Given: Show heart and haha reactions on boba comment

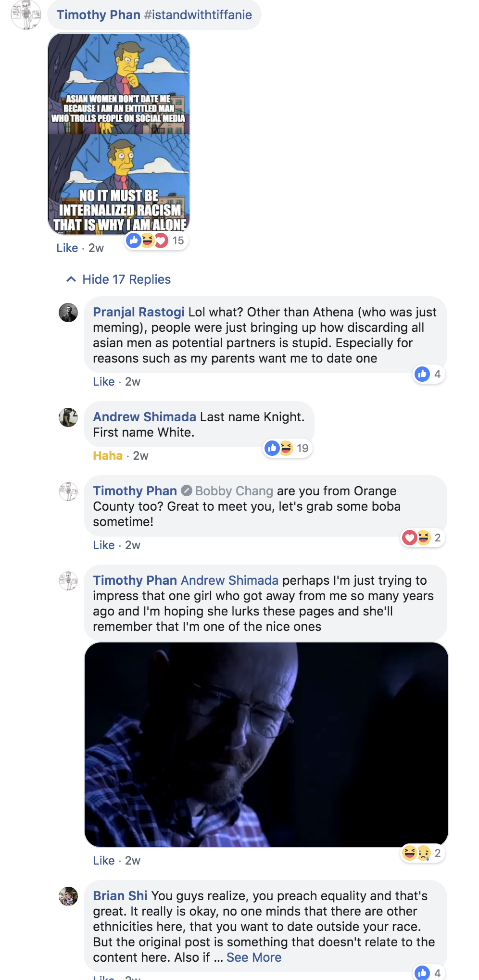Looking at the screenshot, I should coord(423,538).
